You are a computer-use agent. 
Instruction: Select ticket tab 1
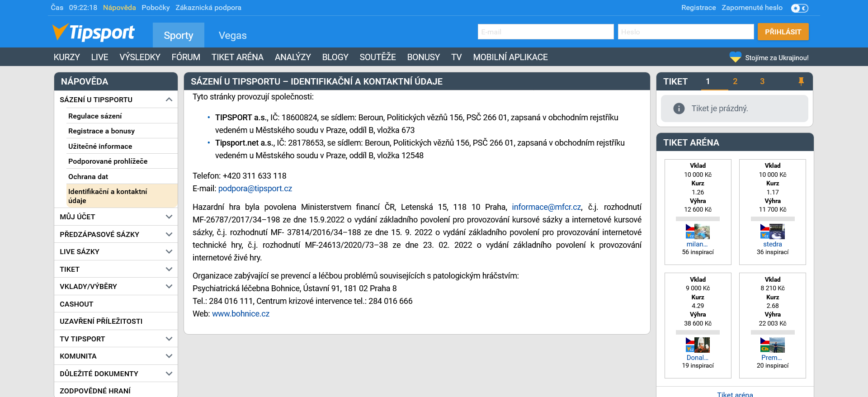[x=708, y=81]
